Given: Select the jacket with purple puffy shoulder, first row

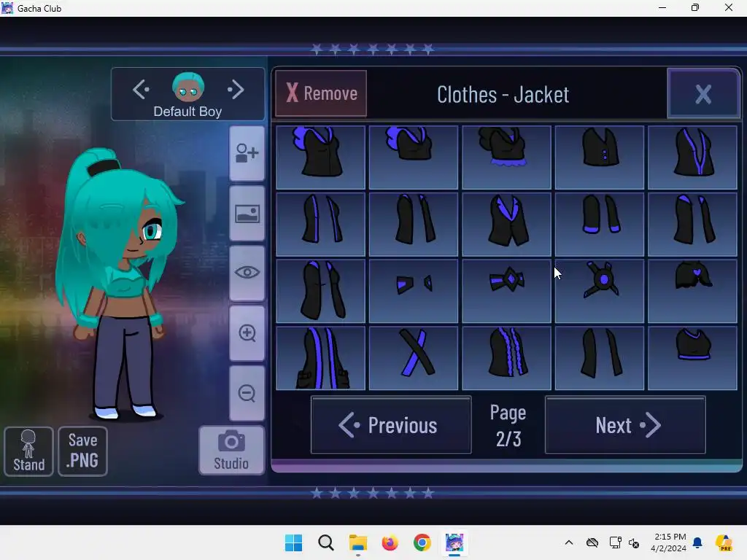Looking at the screenshot, I should (321, 157).
